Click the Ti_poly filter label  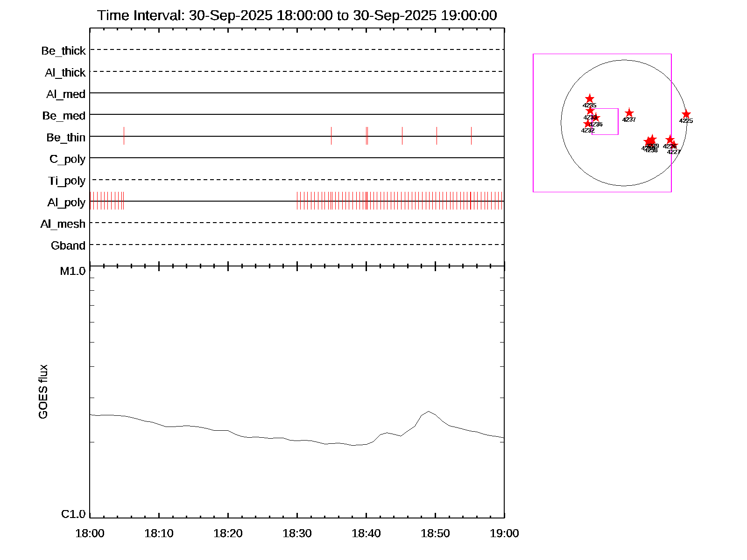tap(67, 181)
